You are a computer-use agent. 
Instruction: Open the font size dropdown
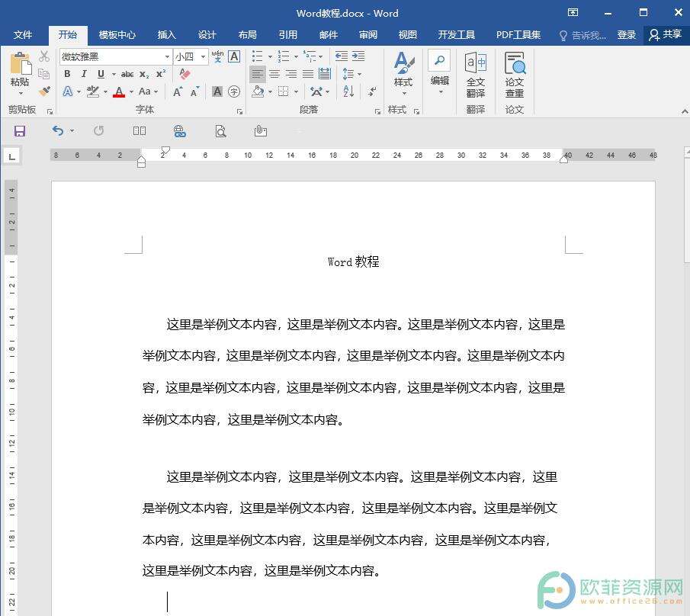coord(203,56)
